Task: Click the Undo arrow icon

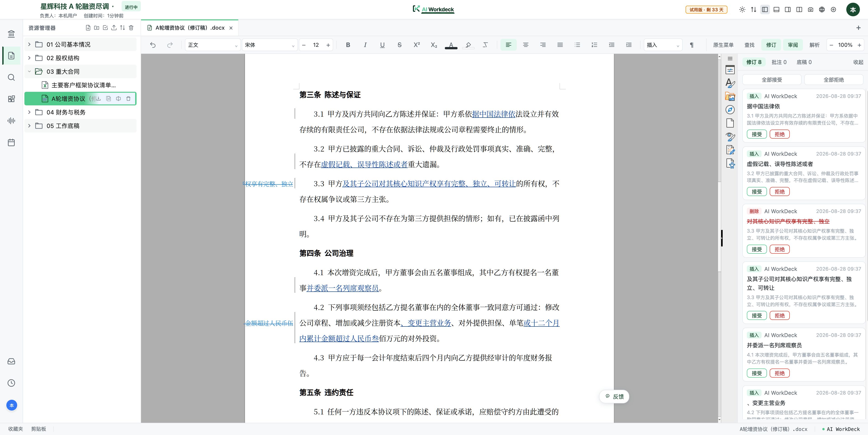Action: [153, 45]
